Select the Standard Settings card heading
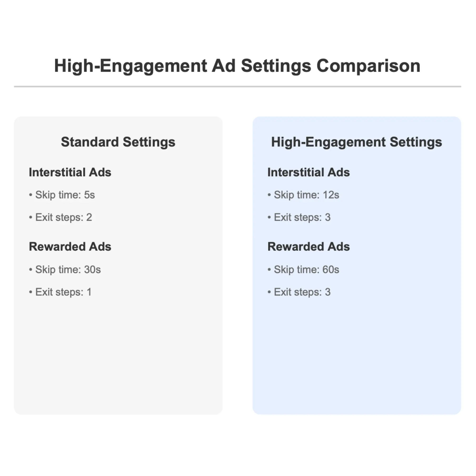 tap(118, 142)
